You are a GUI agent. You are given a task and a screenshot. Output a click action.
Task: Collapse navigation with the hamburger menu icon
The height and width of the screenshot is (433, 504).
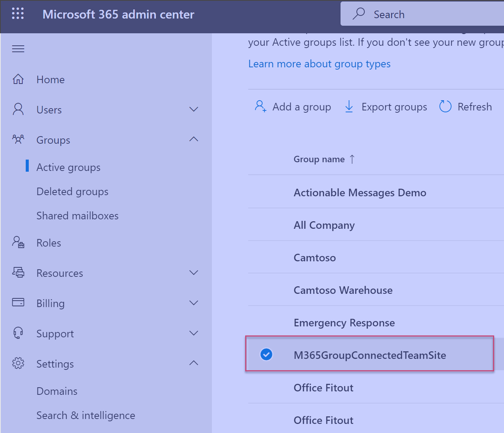click(18, 49)
